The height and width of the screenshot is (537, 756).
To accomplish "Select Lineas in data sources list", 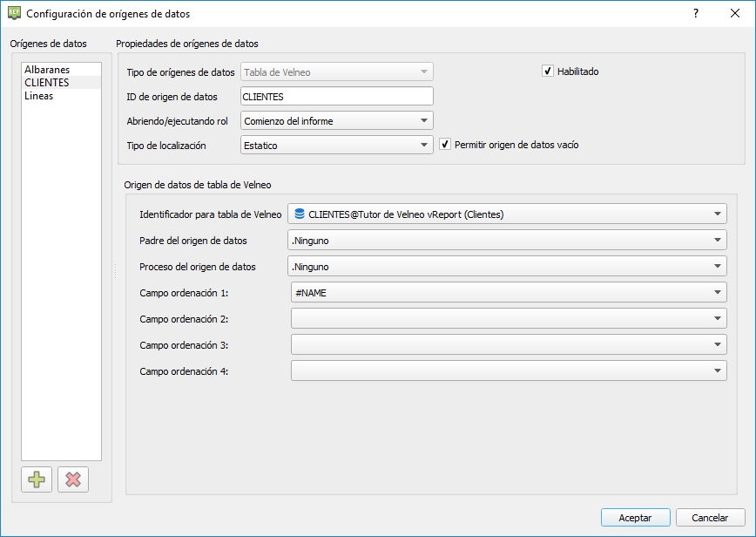I will pos(39,96).
